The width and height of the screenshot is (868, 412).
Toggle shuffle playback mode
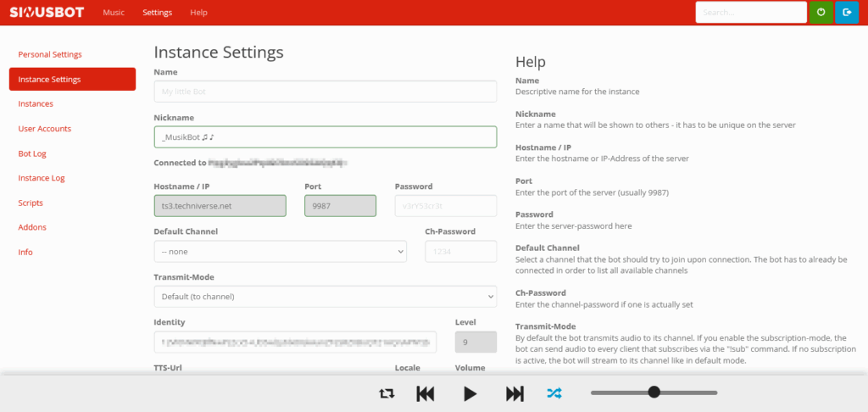554,393
